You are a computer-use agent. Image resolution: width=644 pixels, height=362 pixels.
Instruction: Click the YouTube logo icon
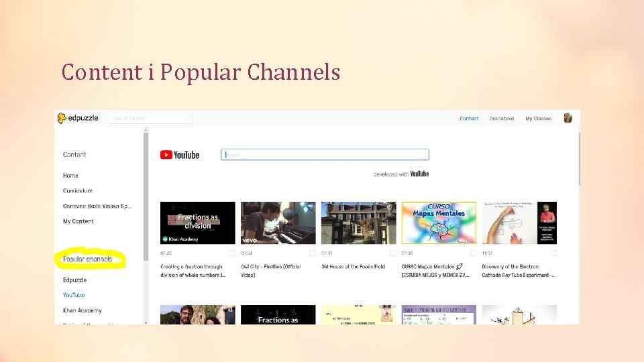[x=180, y=155]
